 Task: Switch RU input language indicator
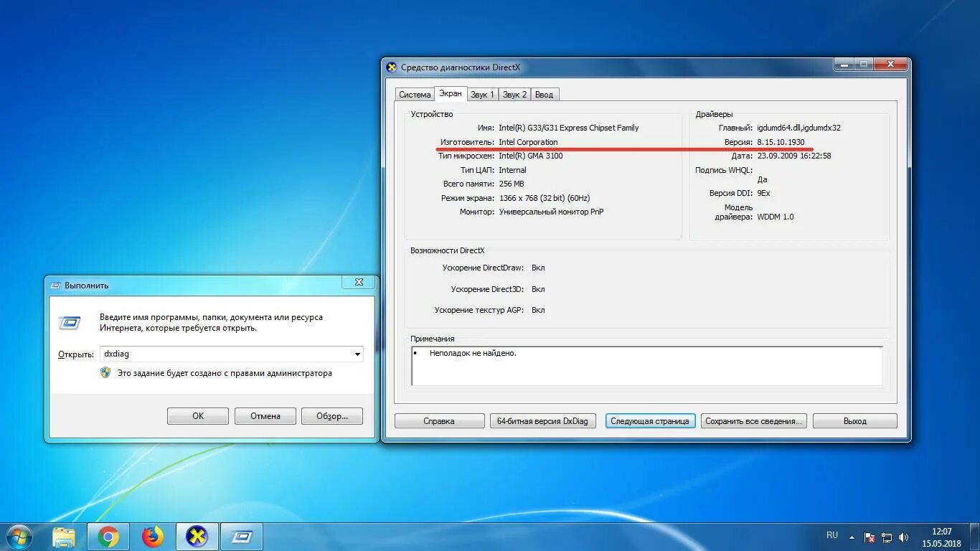pos(832,535)
